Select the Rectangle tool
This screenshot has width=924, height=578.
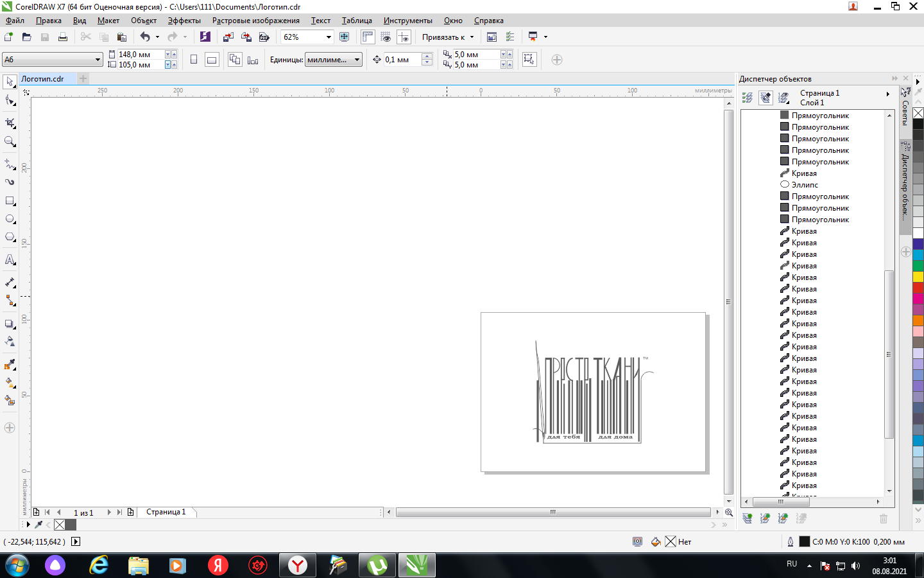[10, 201]
